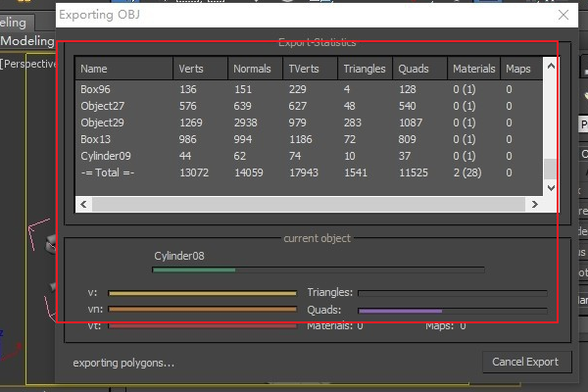Select the Cylinder09 row in the list
Screen dimensions: 588x392
105,156
